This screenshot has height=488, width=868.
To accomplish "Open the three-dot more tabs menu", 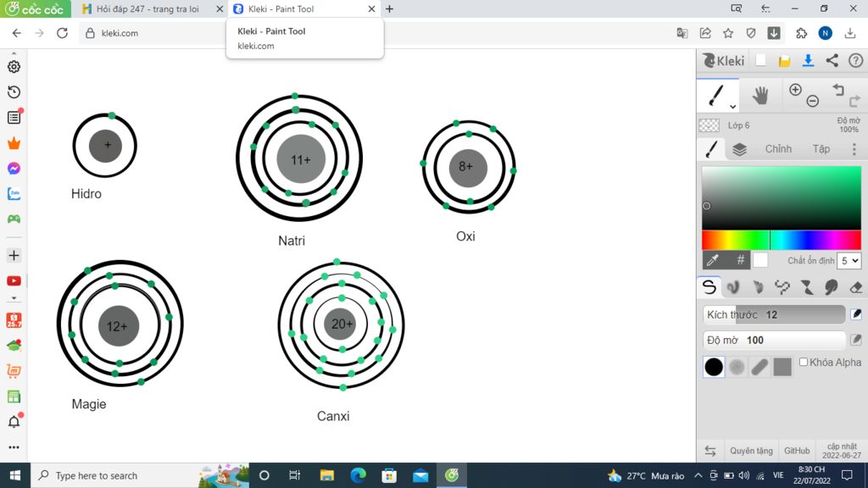I will pyautogui.click(x=854, y=149).
